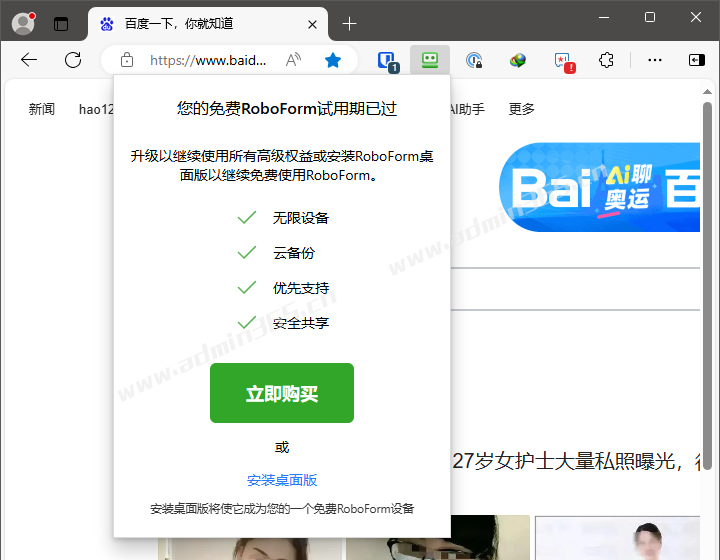The image size is (720, 560).
Task: Maximize the browser window
Action: click(650, 17)
